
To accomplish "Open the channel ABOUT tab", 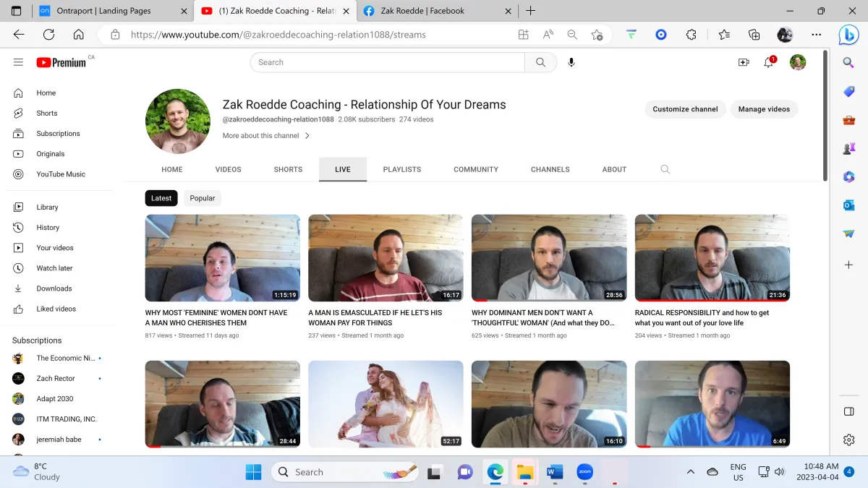I will (x=614, y=169).
